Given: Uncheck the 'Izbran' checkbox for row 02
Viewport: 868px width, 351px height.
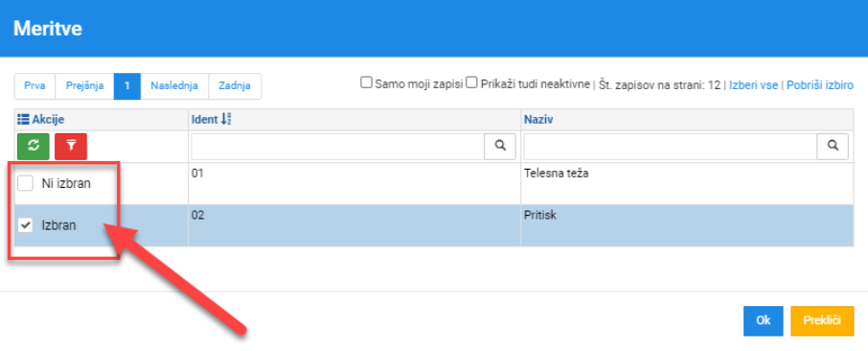Looking at the screenshot, I should pyautogui.click(x=25, y=225).
